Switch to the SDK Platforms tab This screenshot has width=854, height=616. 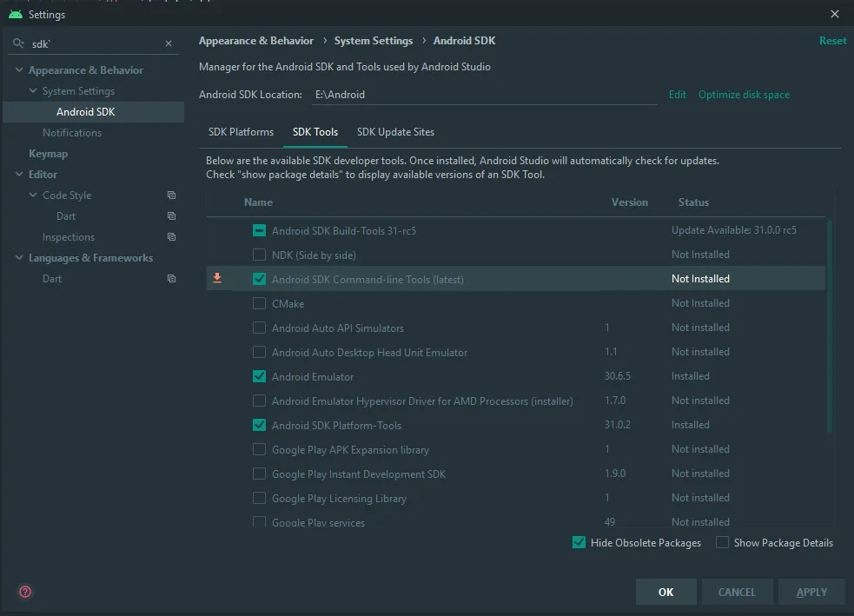[x=241, y=132]
